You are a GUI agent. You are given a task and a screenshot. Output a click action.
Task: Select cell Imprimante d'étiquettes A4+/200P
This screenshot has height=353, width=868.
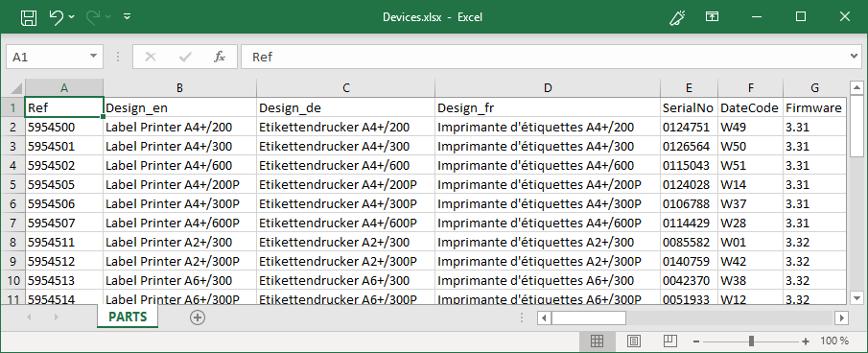point(548,184)
